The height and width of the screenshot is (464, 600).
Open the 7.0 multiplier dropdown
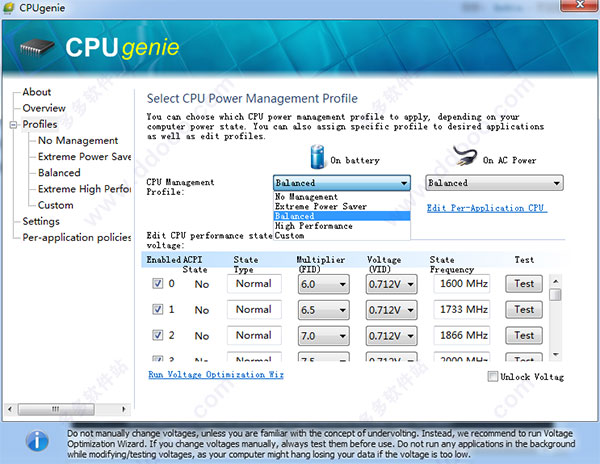coord(323,336)
